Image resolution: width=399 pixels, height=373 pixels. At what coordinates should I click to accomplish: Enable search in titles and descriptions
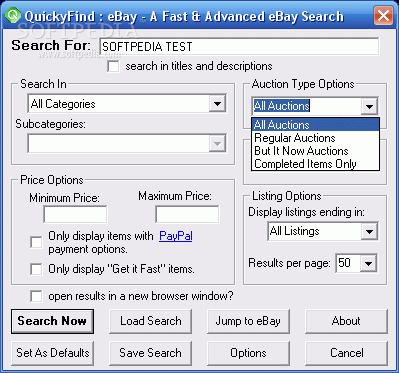coord(113,66)
